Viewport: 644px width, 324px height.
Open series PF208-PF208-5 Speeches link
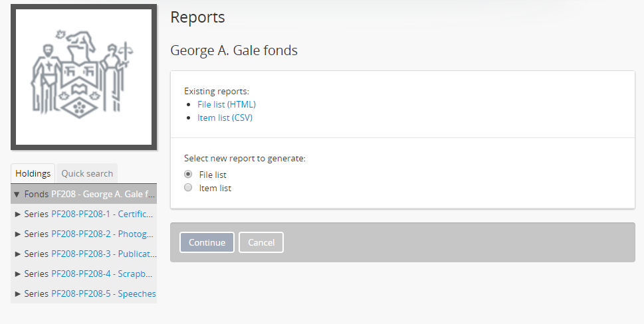tap(103, 293)
